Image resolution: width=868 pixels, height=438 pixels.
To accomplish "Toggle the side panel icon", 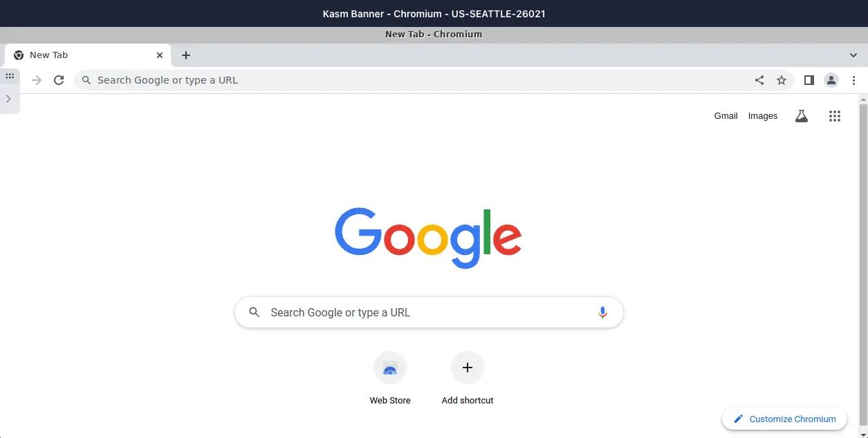I will point(809,80).
